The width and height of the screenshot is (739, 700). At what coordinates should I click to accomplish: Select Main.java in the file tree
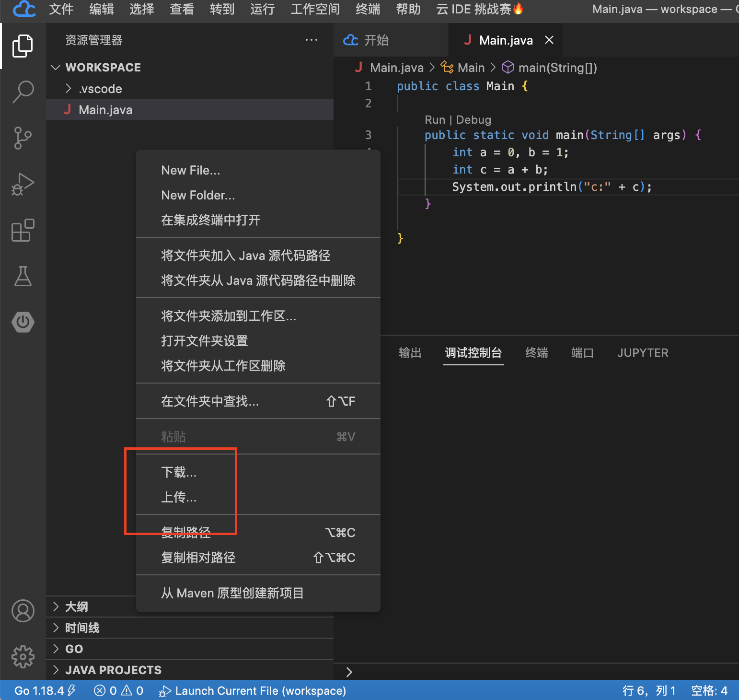(x=190, y=110)
